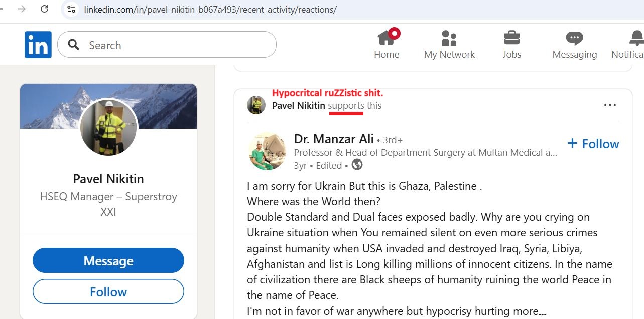Message Pavel Nikitin
Viewport: 644px width, 319px height.
tap(108, 261)
